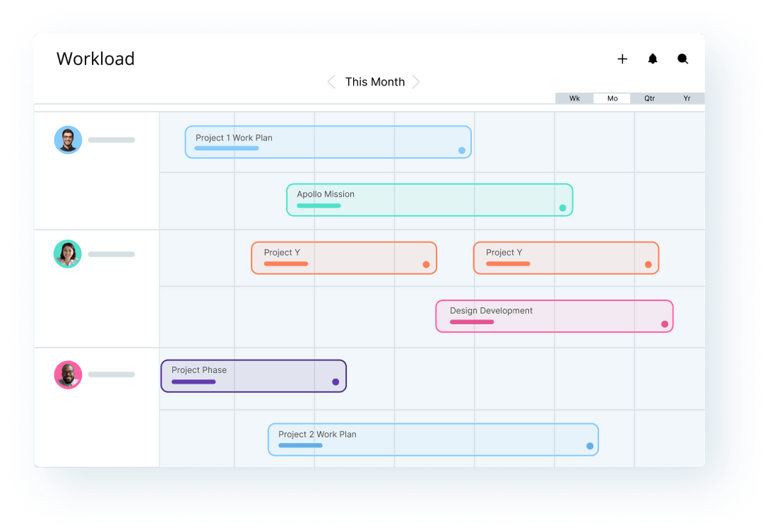Go to the next month with right chevron

(x=417, y=82)
